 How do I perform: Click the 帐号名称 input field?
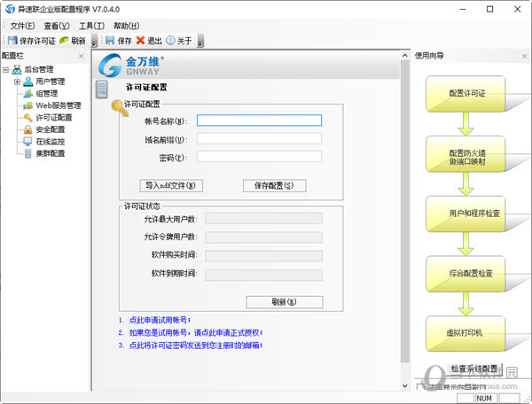click(x=259, y=120)
